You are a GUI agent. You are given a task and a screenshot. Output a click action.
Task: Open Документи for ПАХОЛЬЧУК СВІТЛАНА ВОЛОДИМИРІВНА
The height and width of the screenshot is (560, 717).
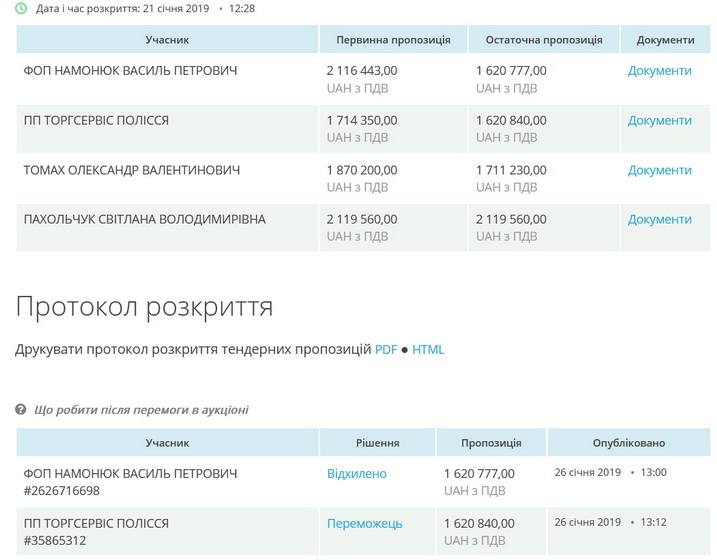pyautogui.click(x=659, y=220)
